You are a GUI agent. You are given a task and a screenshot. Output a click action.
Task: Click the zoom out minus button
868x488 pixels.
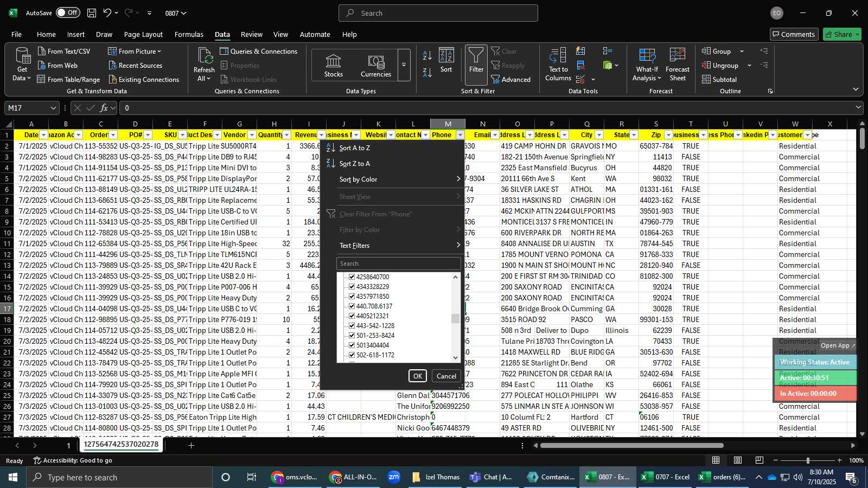click(776, 460)
